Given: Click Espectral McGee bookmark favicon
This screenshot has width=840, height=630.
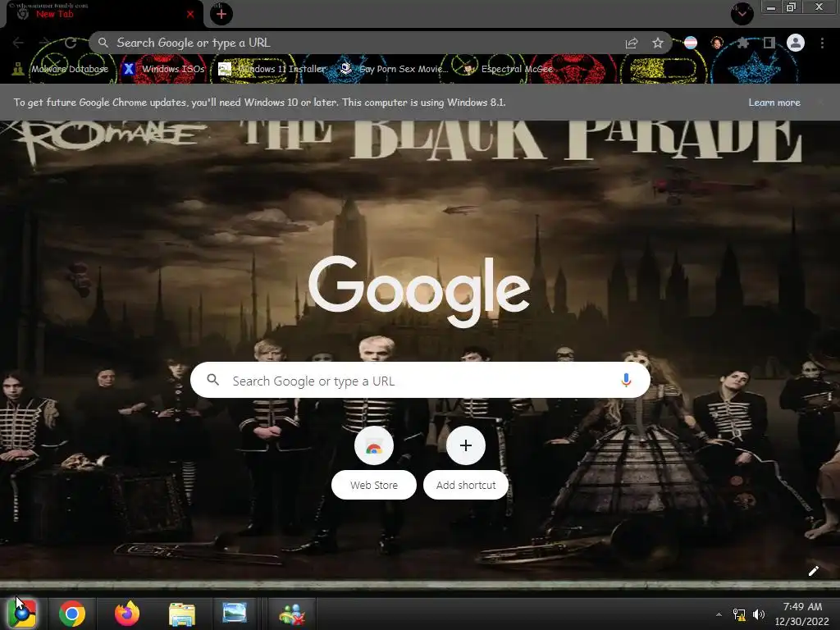Looking at the screenshot, I should coord(469,69).
